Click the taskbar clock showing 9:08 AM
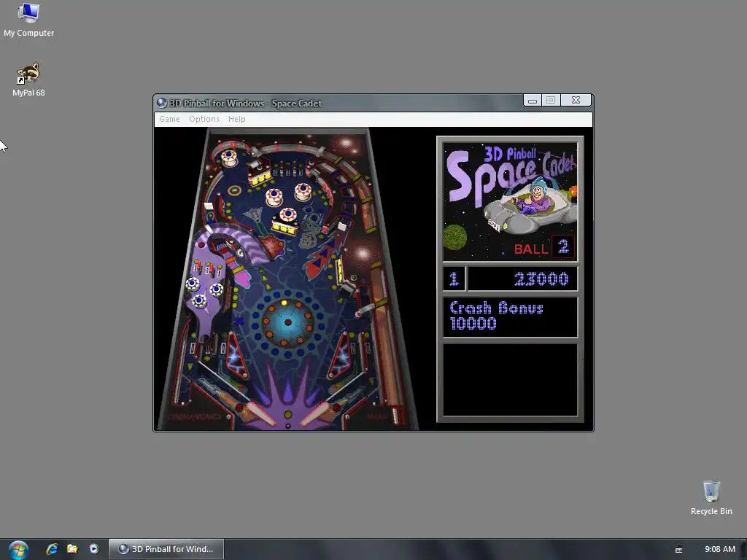This screenshot has height=560, width=747. pos(720,549)
